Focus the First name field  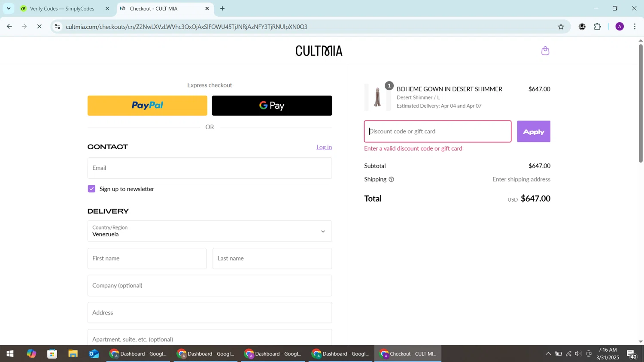click(147, 259)
